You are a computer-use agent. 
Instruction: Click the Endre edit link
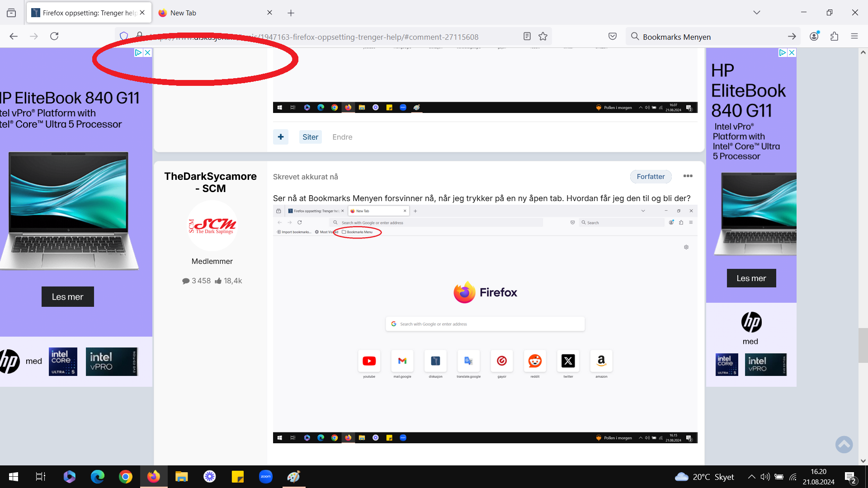pos(342,137)
